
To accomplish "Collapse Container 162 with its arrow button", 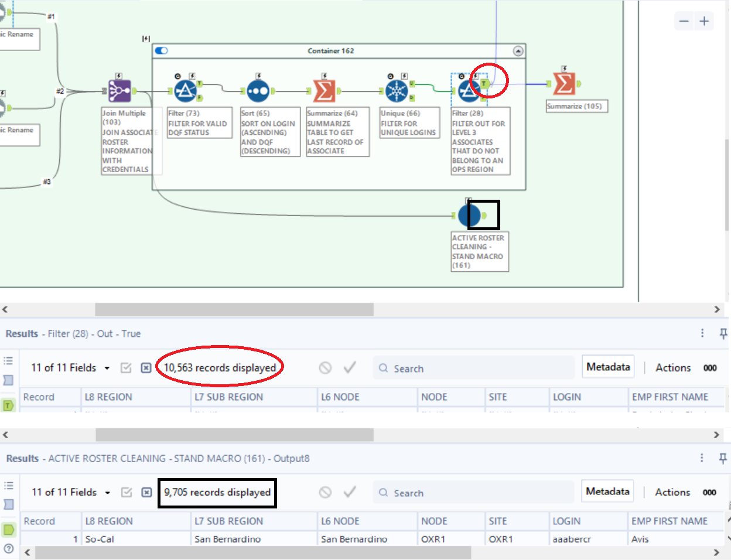I will [518, 50].
